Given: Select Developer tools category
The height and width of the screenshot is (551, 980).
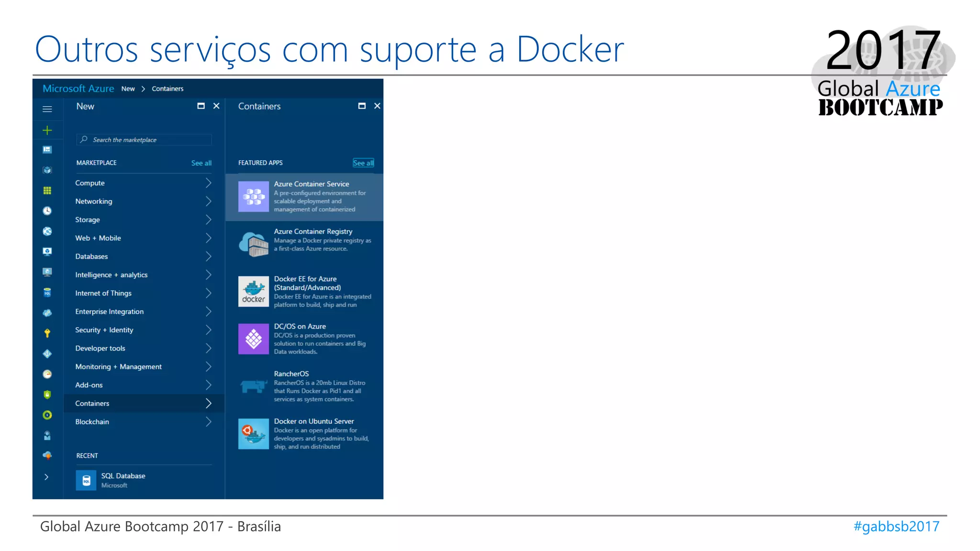Looking at the screenshot, I should tap(144, 348).
